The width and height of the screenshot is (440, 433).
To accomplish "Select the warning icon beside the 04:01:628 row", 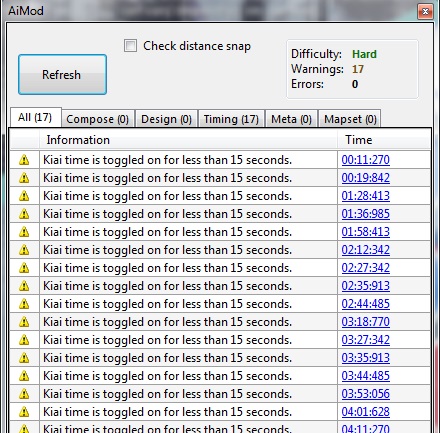I will coord(24,412).
